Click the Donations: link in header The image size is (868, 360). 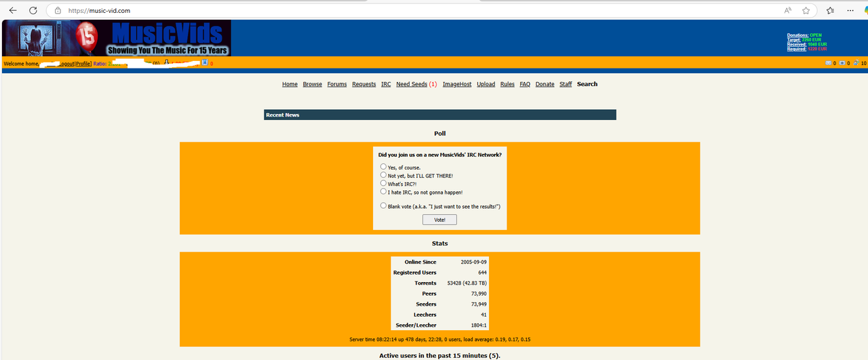(797, 35)
